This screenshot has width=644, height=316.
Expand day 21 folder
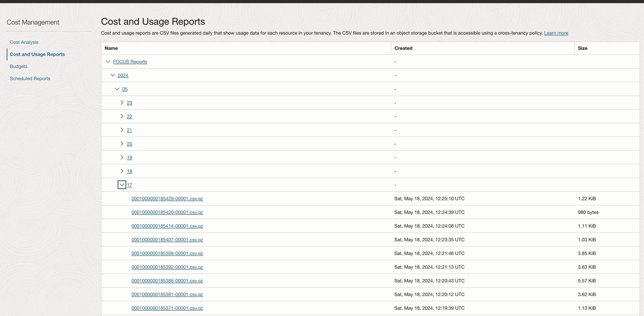[122, 130]
